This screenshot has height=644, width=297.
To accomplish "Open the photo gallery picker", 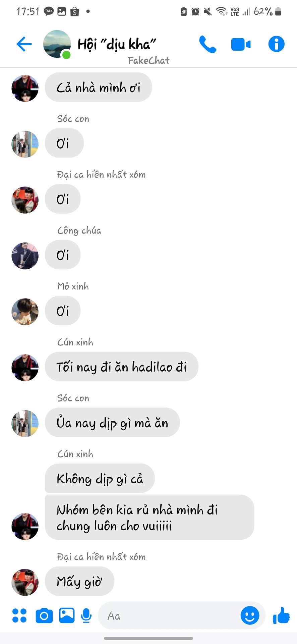I will [x=67, y=615].
